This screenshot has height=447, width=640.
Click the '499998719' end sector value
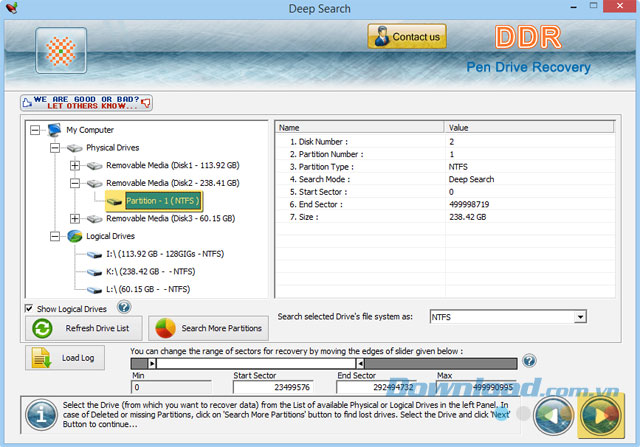[469, 205]
